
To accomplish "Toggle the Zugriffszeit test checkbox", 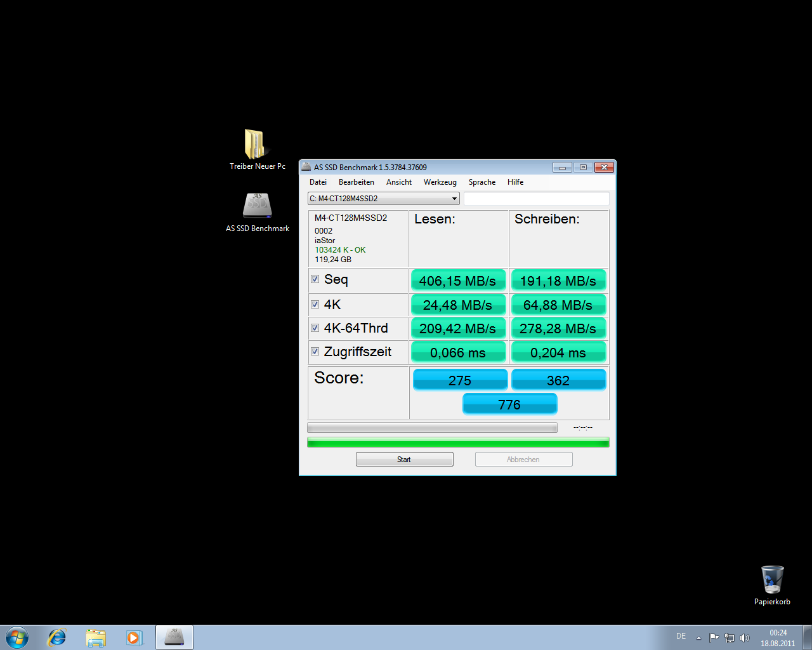I will 315,352.
